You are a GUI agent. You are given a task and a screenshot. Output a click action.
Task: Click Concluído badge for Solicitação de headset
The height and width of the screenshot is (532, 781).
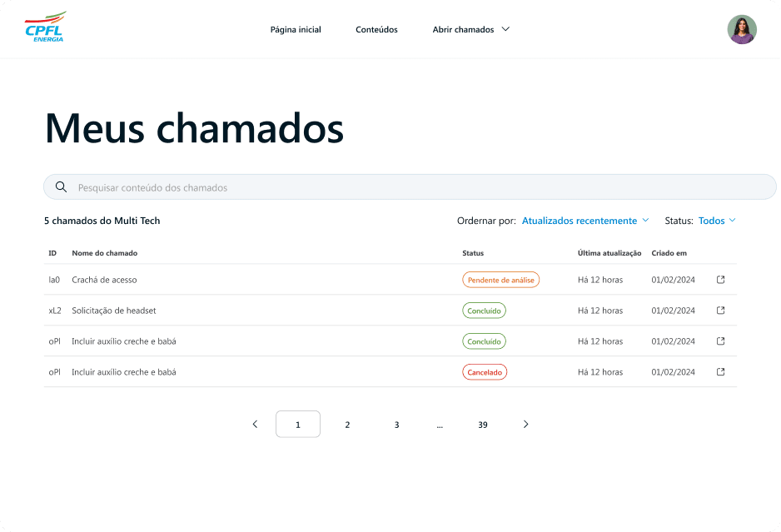click(x=484, y=311)
